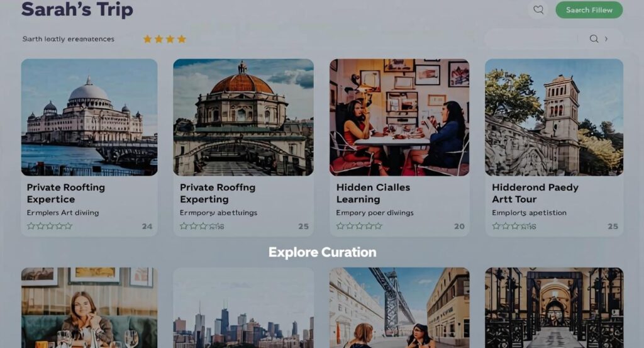
Task: Click the magnifying glass search icon
Action: click(x=594, y=38)
